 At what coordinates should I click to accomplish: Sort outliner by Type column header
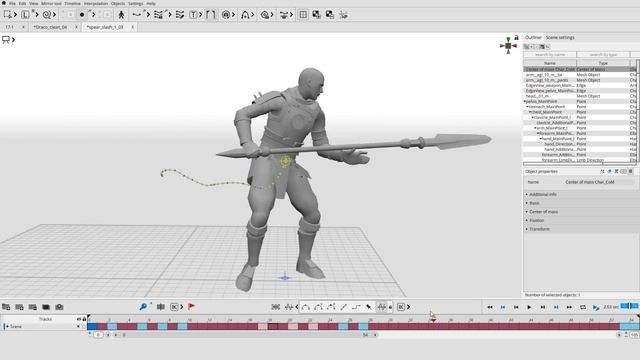tap(603, 63)
